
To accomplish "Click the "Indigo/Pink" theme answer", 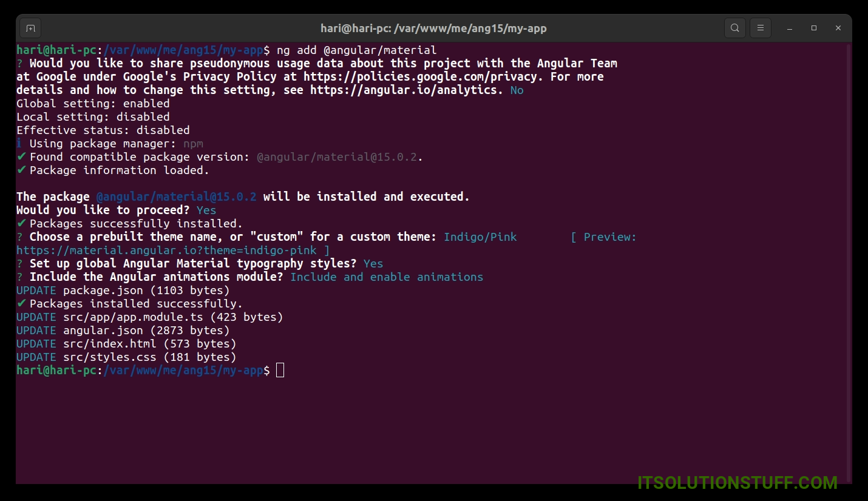I will pos(480,237).
